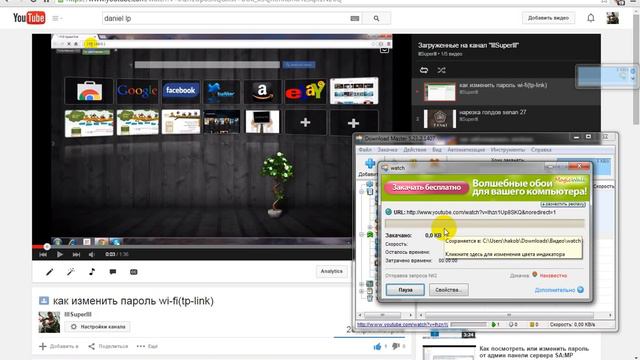Viewport: 640px width, 360px height.
Task: Open the YouTube home logo
Action: (29, 18)
